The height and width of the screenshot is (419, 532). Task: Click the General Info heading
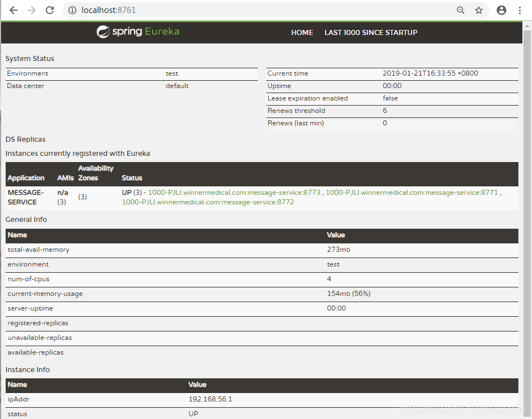pos(26,219)
